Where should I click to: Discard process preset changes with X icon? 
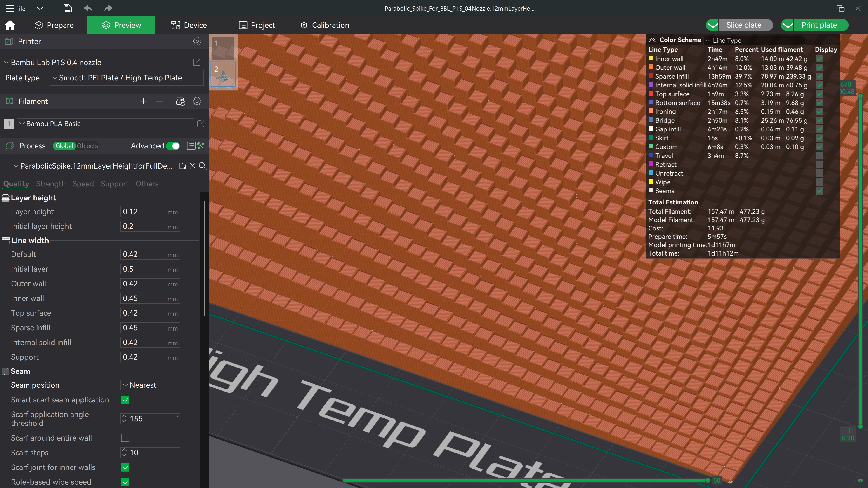click(192, 166)
